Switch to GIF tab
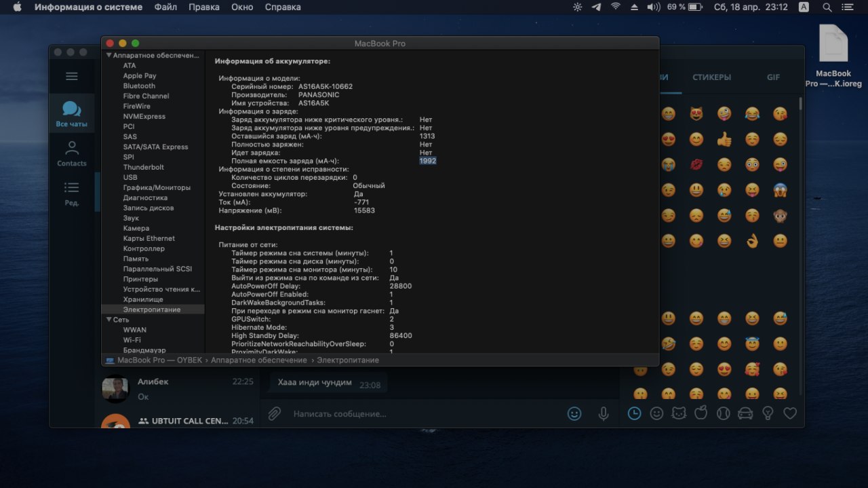 point(773,77)
